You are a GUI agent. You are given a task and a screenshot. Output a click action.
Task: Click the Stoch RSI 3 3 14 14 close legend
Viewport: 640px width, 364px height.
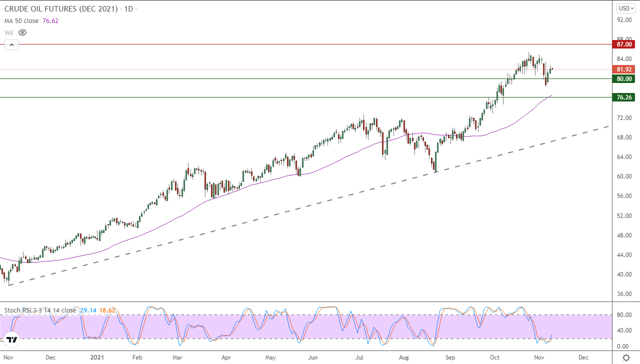pos(40,310)
